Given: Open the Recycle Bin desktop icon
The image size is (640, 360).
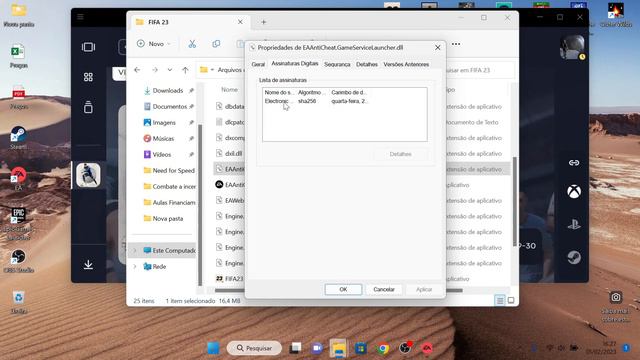Looking at the screenshot, I should tap(18, 302).
